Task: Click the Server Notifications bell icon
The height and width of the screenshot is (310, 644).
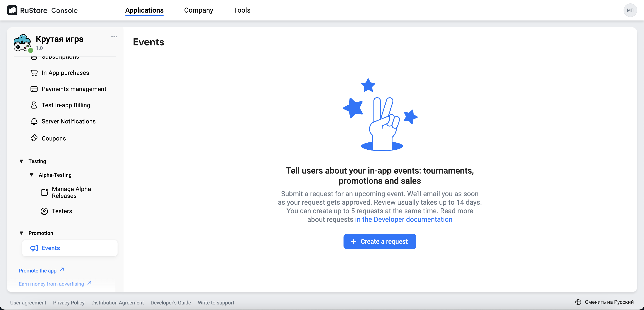Action: [34, 122]
